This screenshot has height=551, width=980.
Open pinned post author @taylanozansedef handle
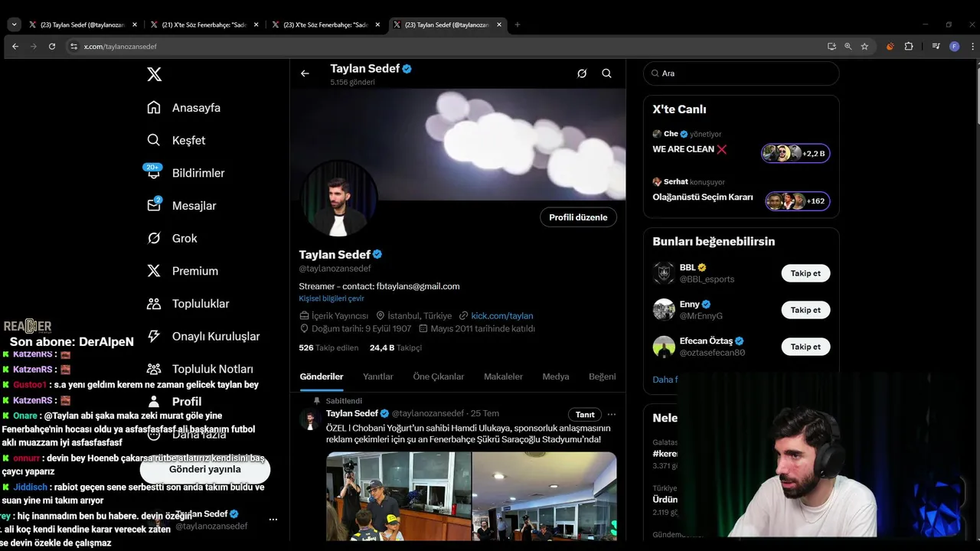pyautogui.click(x=428, y=413)
